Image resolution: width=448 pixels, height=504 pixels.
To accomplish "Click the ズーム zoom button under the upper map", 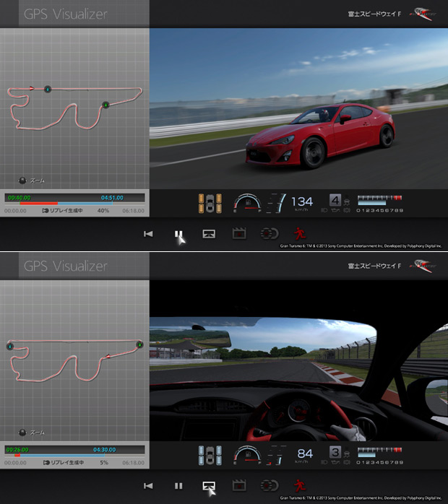I will [x=31, y=180].
